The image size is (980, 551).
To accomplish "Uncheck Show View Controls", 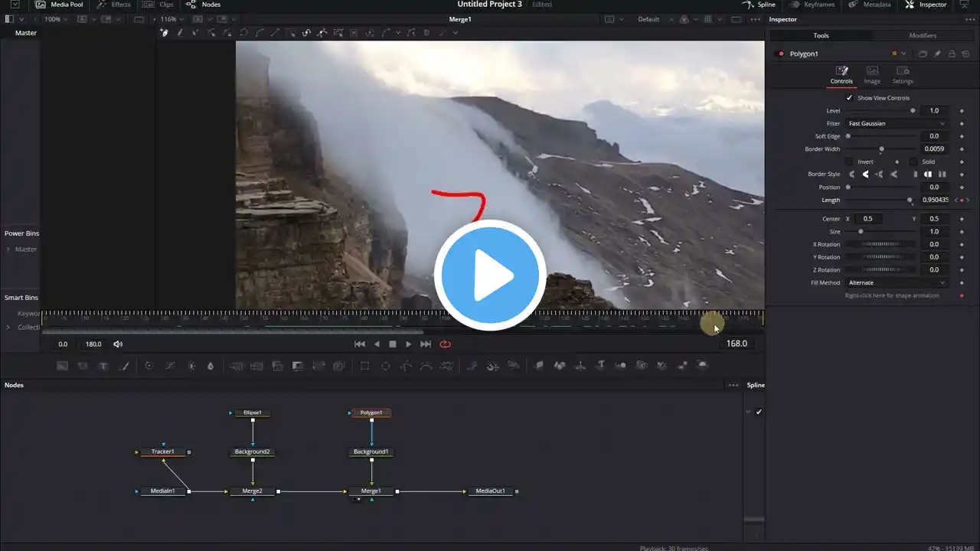I will click(849, 98).
